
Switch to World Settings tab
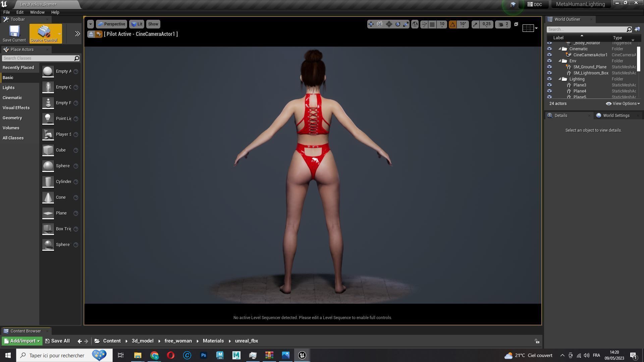click(616, 116)
